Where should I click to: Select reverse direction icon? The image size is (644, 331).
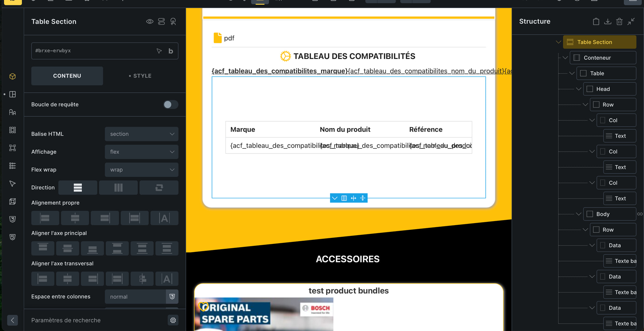point(159,188)
